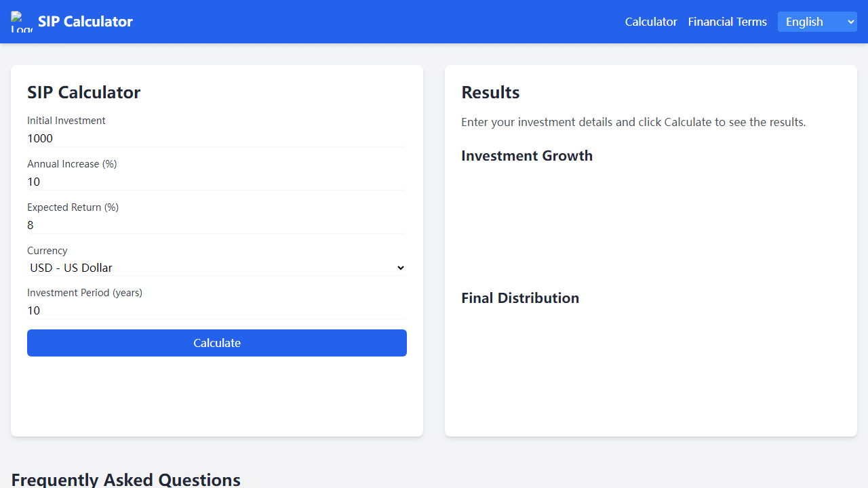Open the Currency dropdown showing USD
Image resolution: width=868 pixels, height=488 pixels.
click(217, 268)
